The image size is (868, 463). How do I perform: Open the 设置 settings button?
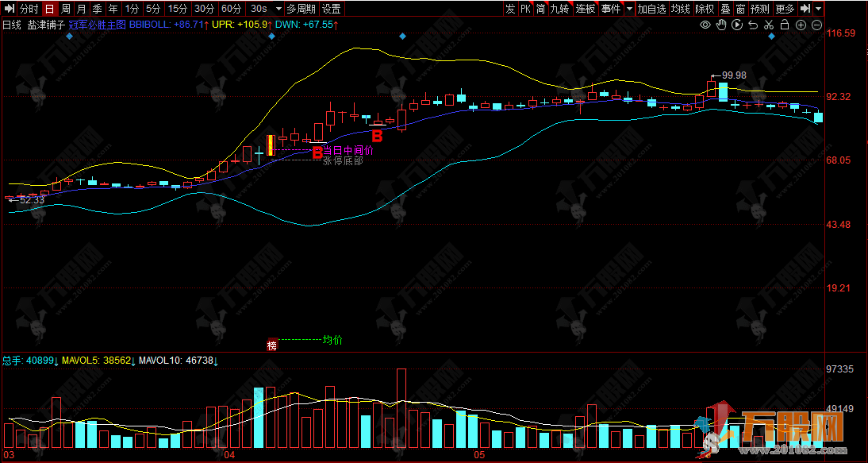[x=331, y=9]
